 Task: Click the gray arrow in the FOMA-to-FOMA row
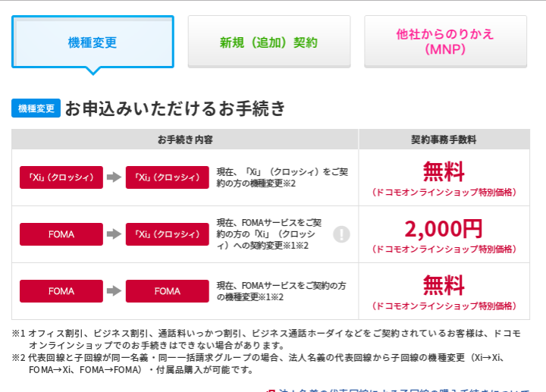pos(114,291)
